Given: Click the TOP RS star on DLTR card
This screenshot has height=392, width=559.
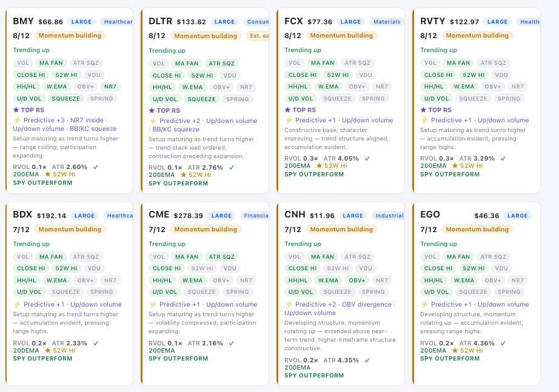Looking at the screenshot, I should pyautogui.click(x=152, y=110).
